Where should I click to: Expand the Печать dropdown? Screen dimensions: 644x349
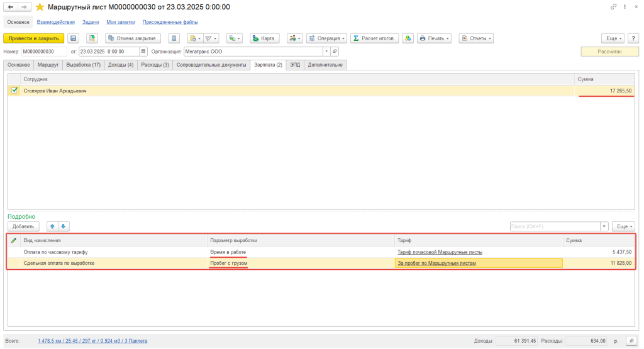point(435,38)
